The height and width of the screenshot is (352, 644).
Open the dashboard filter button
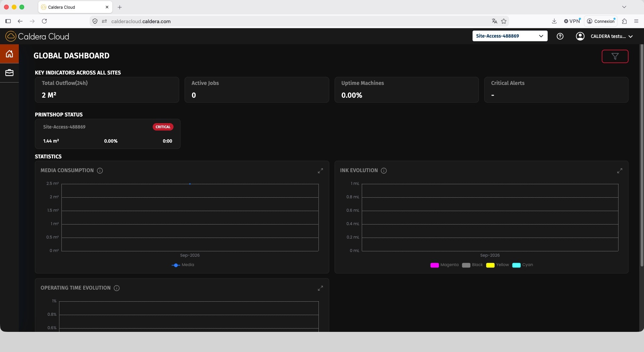click(615, 56)
